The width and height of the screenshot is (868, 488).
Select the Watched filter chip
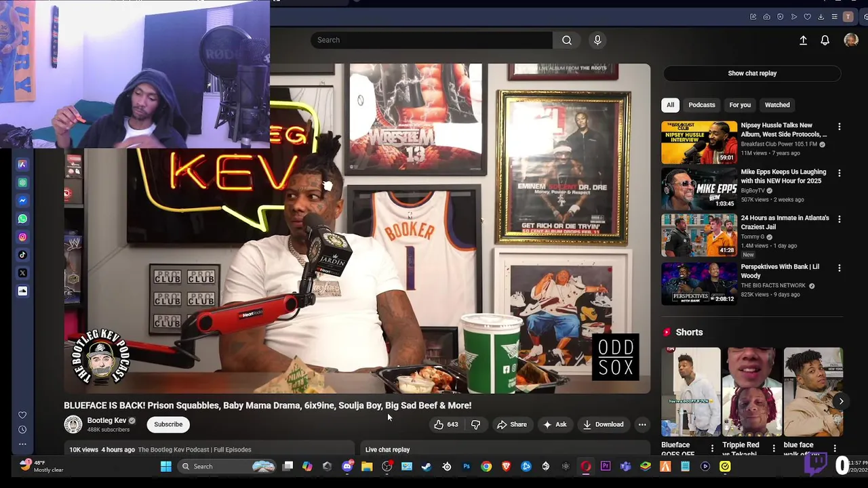[x=777, y=105]
